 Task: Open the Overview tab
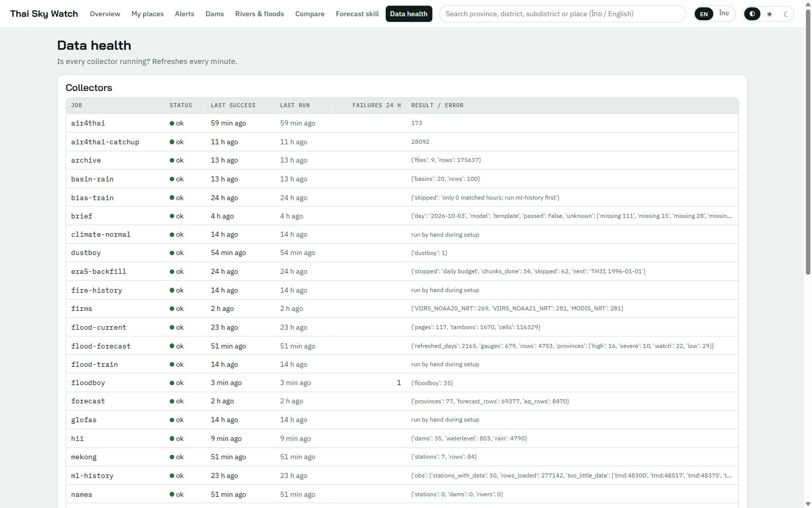(x=105, y=14)
